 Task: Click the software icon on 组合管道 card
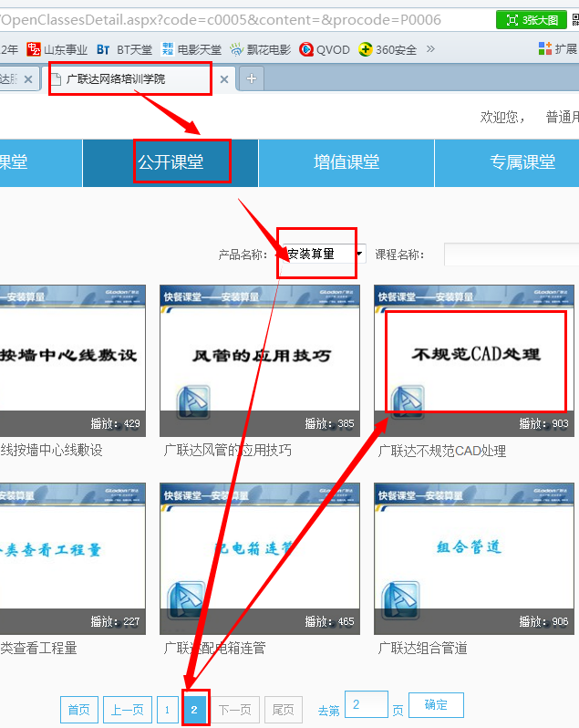click(400, 600)
